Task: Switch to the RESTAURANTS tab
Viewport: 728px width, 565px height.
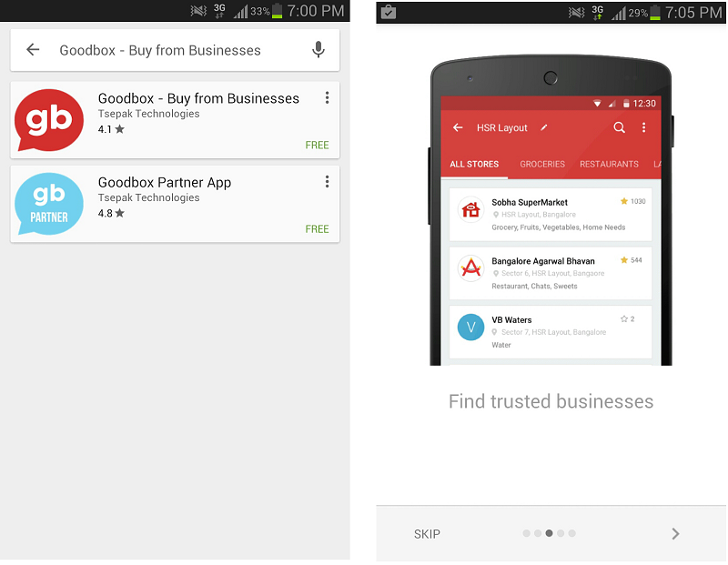Action: (x=609, y=165)
